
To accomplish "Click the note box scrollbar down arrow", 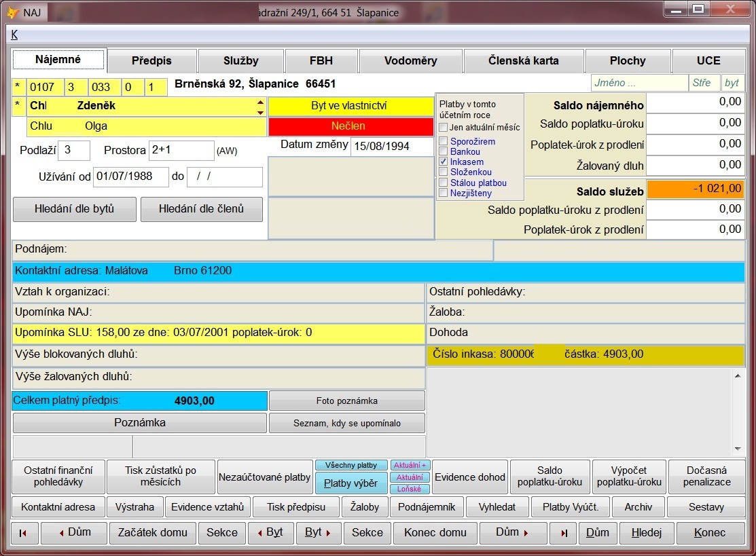I will (738, 449).
